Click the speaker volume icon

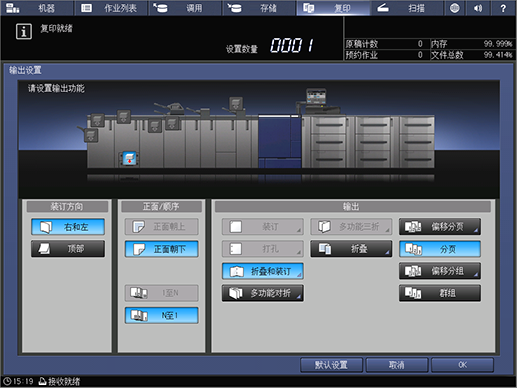[478, 8]
